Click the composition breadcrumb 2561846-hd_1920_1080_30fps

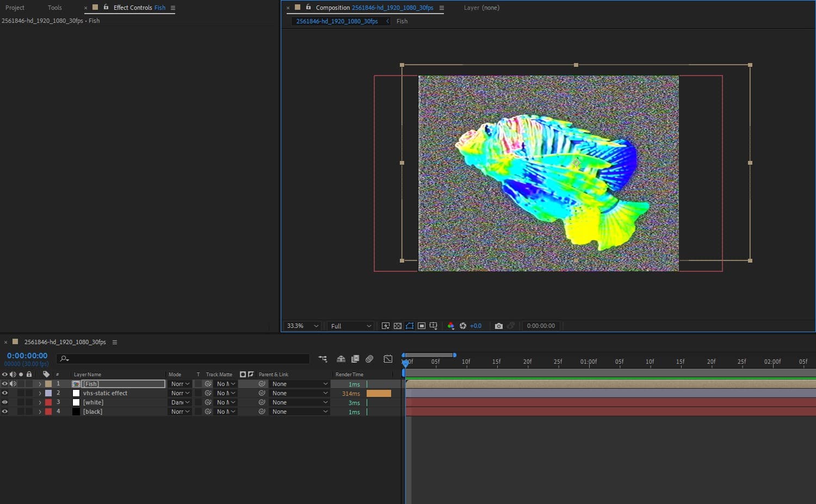point(337,21)
